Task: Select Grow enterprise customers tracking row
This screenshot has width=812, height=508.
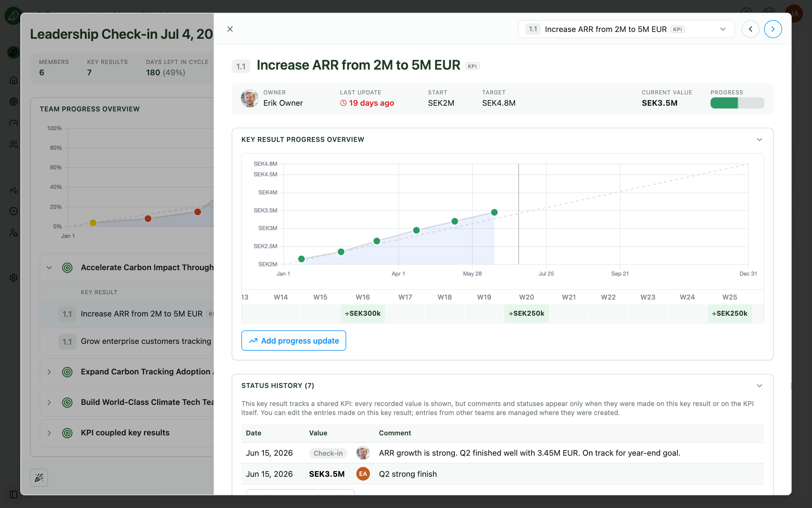Action: coord(127,341)
